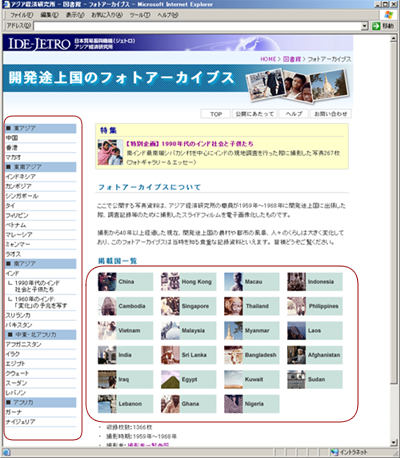This screenshot has height=458, width=400.
Task: Select カンボジア in the sidebar
Action: coord(18,186)
